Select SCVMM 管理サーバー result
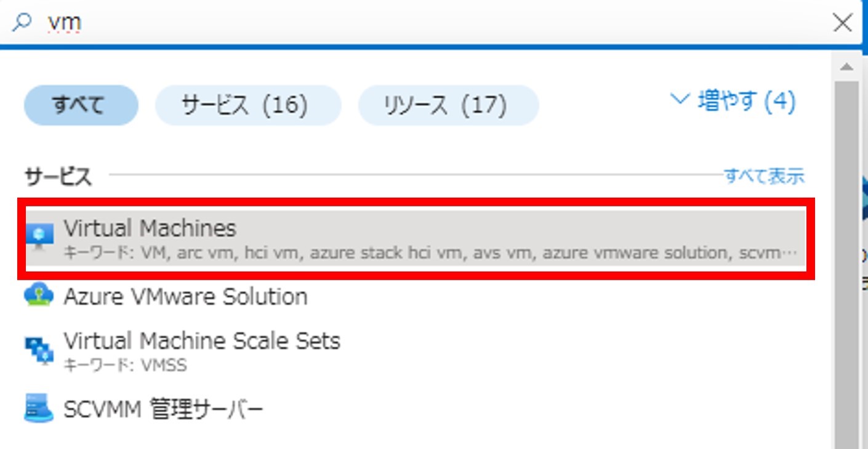868x449 pixels. pyautogui.click(x=164, y=409)
